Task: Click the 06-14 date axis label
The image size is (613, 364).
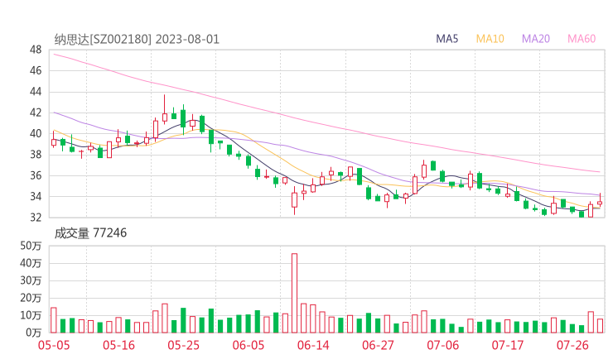Action: [313, 345]
